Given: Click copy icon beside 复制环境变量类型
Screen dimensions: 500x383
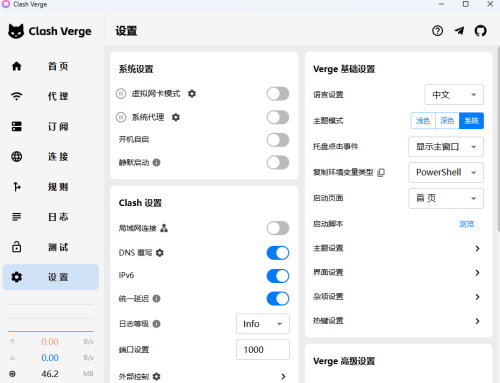Looking at the screenshot, I should click(381, 172).
